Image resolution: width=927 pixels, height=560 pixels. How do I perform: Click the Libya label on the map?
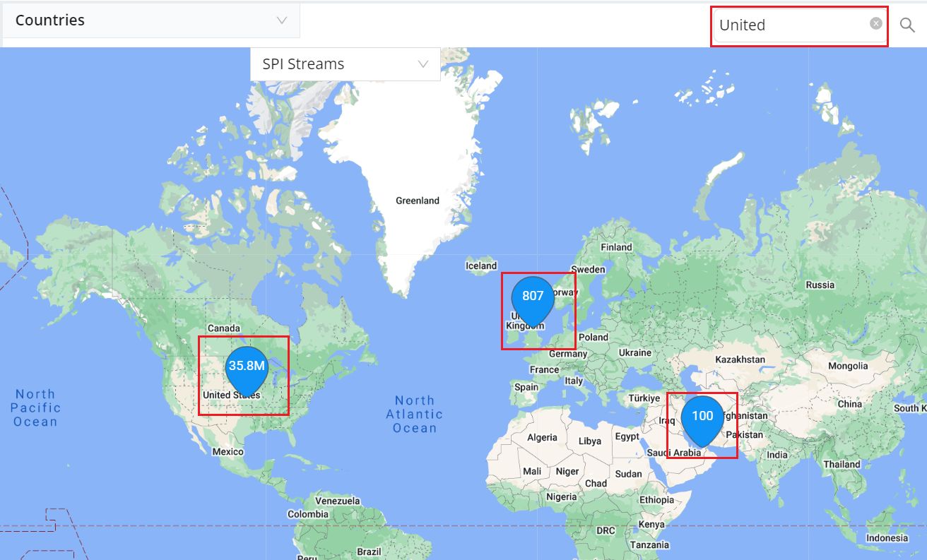[590, 441]
